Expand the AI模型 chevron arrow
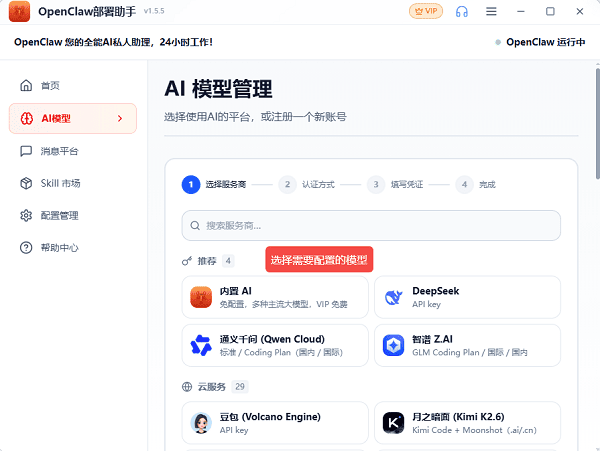600x451 pixels. 120,119
